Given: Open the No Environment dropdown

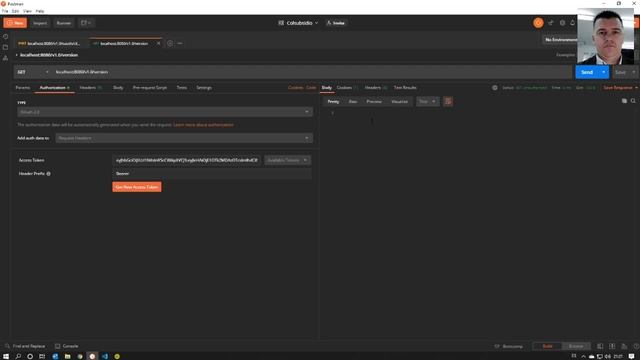Looking at the screenshot, I should (561, 40).
